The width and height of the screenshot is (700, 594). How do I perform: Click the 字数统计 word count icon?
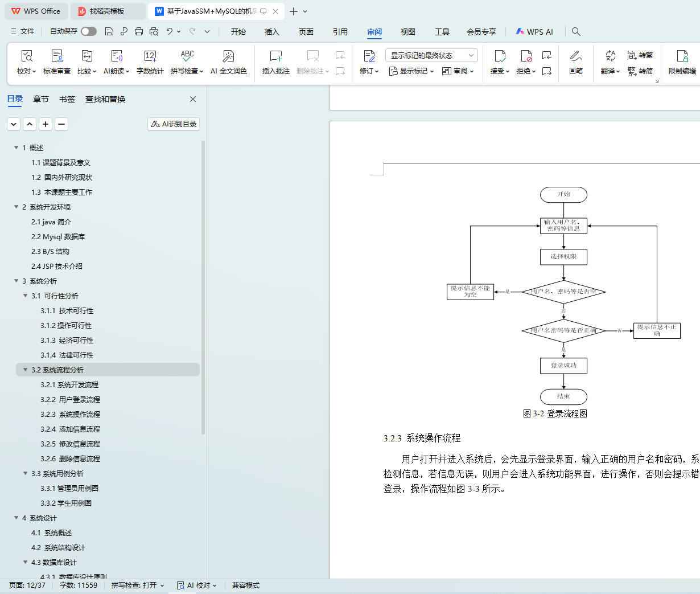click(x=150, y=56)
